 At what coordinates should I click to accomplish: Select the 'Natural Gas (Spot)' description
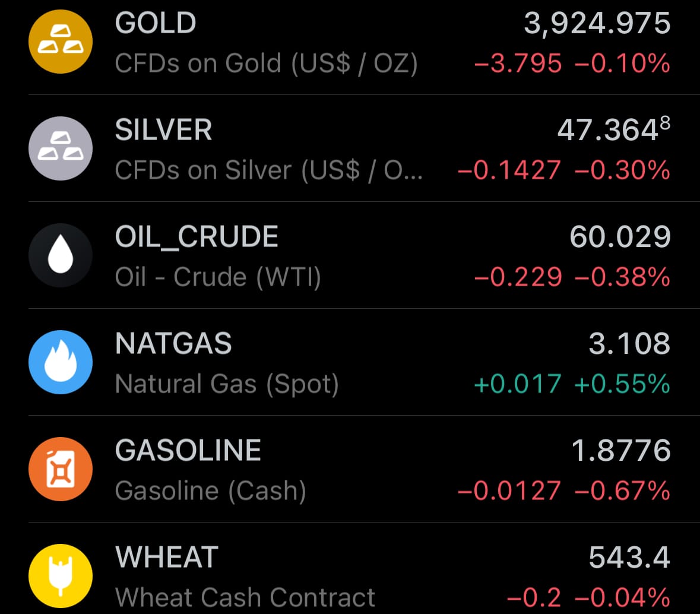[227, 384]
